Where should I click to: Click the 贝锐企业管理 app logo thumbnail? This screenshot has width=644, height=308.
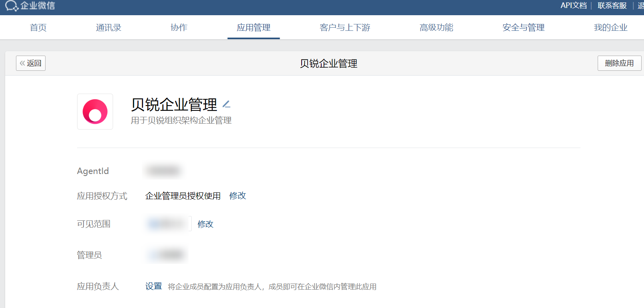(95, 112)
